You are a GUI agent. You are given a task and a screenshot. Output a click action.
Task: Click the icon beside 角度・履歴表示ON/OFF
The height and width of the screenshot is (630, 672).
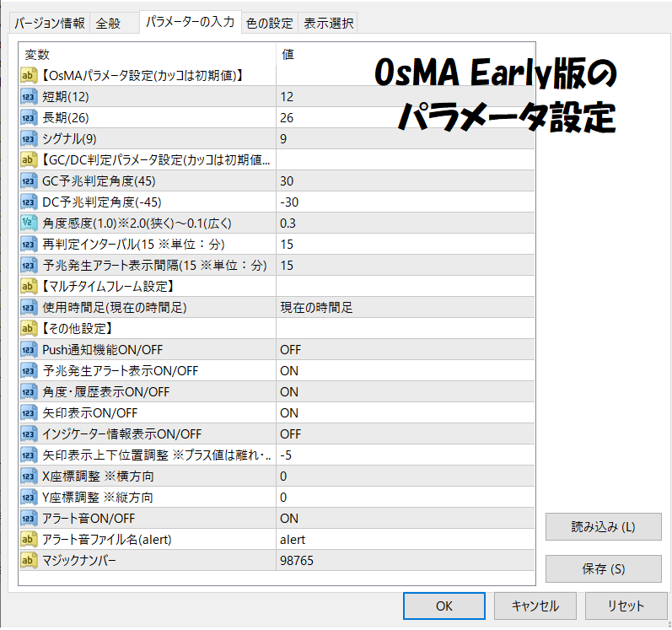point(29,392)
